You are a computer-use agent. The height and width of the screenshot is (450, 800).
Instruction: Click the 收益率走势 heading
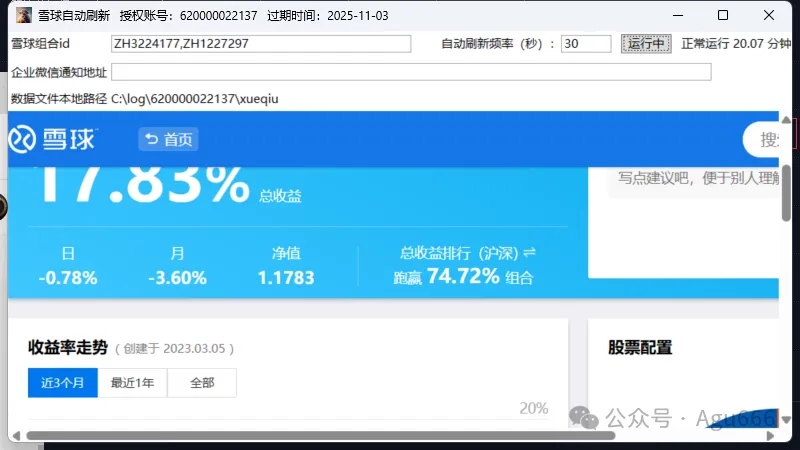68,347
